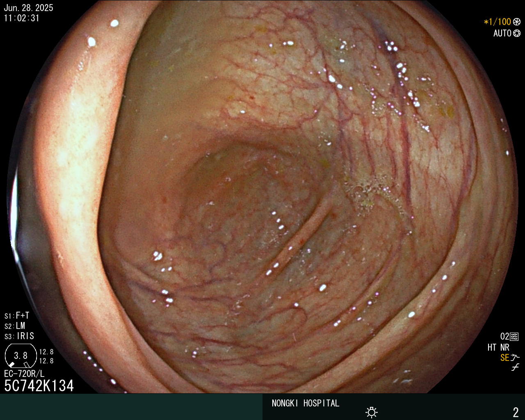
Task: Click the shutter icon beside 1/100
Action: pos(517,22)
